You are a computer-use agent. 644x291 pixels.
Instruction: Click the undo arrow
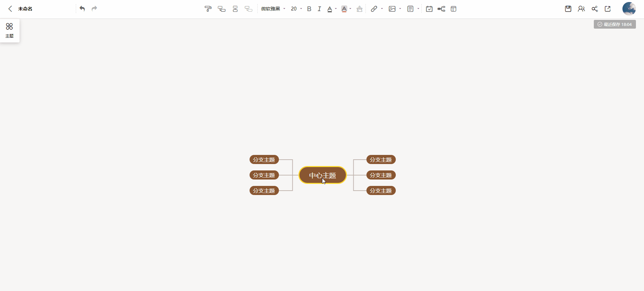pyautogui.click(x=82, y=9)
